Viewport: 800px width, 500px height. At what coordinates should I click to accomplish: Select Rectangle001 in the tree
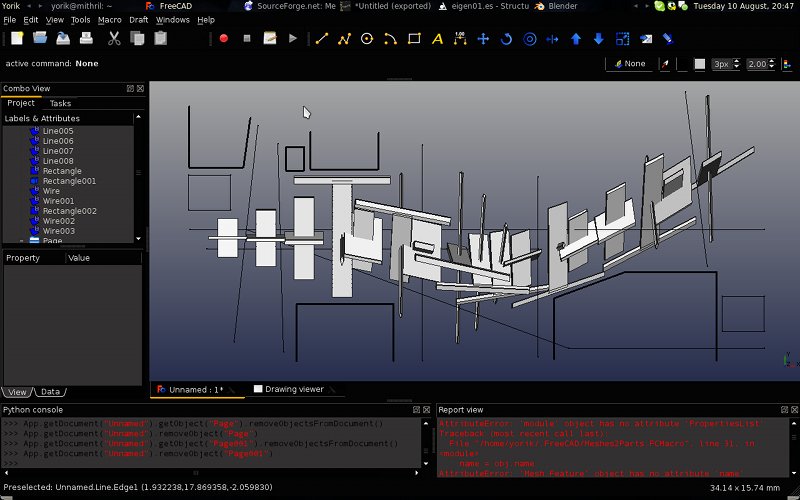[69, 181]
